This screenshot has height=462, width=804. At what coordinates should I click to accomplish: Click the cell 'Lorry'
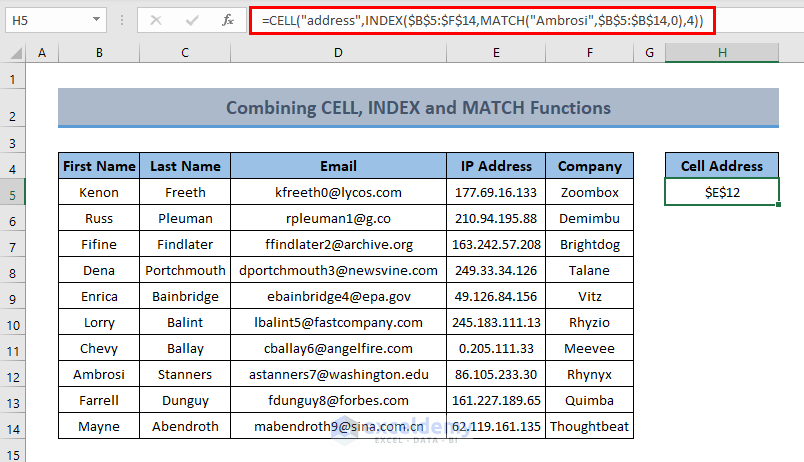click(99, 323)
